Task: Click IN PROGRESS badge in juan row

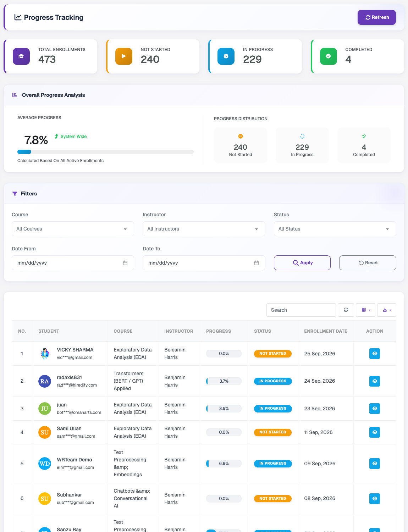Action: pos(273,409)
